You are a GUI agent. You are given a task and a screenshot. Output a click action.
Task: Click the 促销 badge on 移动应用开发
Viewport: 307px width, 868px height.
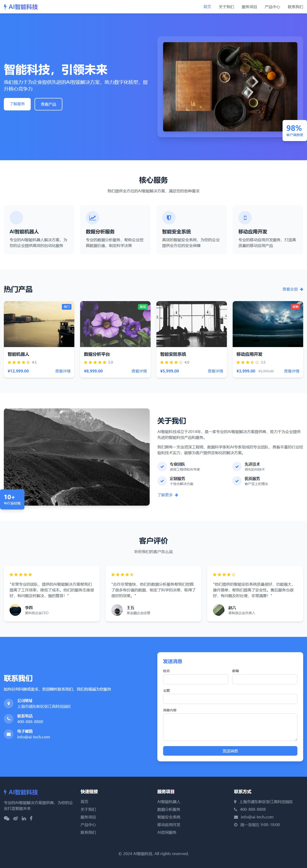[295, 307]
